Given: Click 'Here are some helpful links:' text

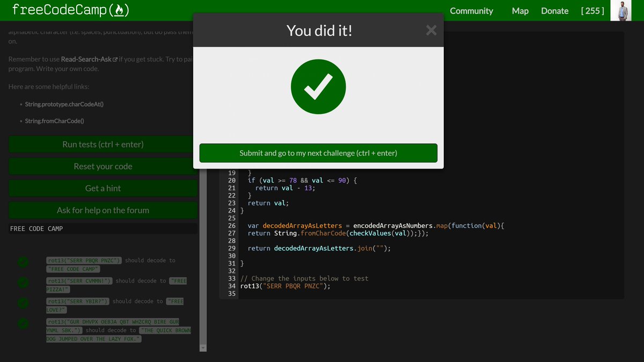Looking at the screenshot, I should pyautogui.click(x=49, y=86).
